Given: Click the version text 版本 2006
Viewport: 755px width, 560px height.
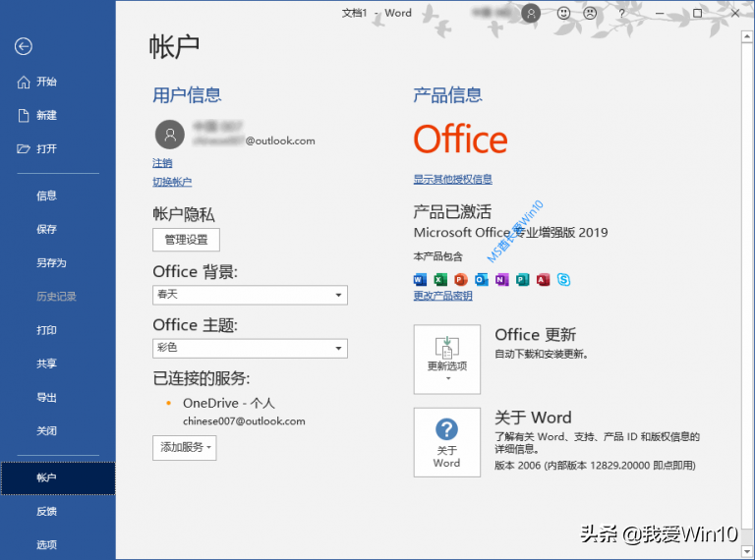Looking at the screenshot, I should point(595,466).
